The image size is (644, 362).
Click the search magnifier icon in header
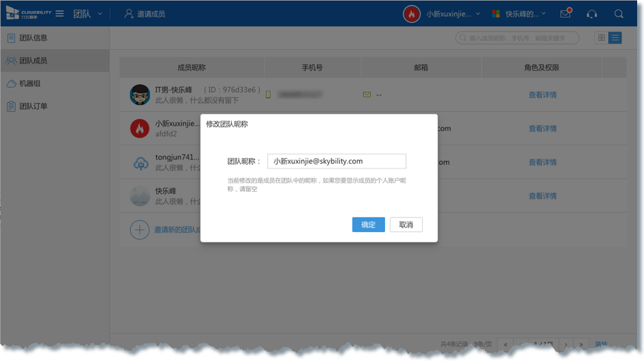[x=619, y=14]
